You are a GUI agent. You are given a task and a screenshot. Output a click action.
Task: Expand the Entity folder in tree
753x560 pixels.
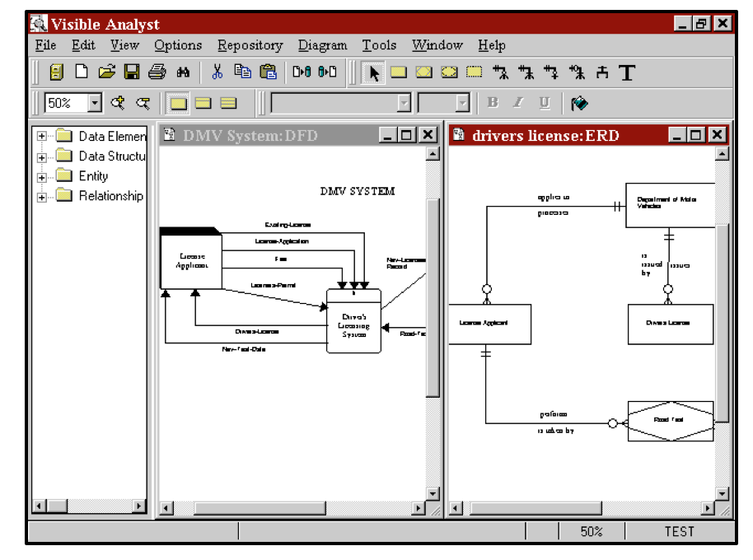point(42,176)
